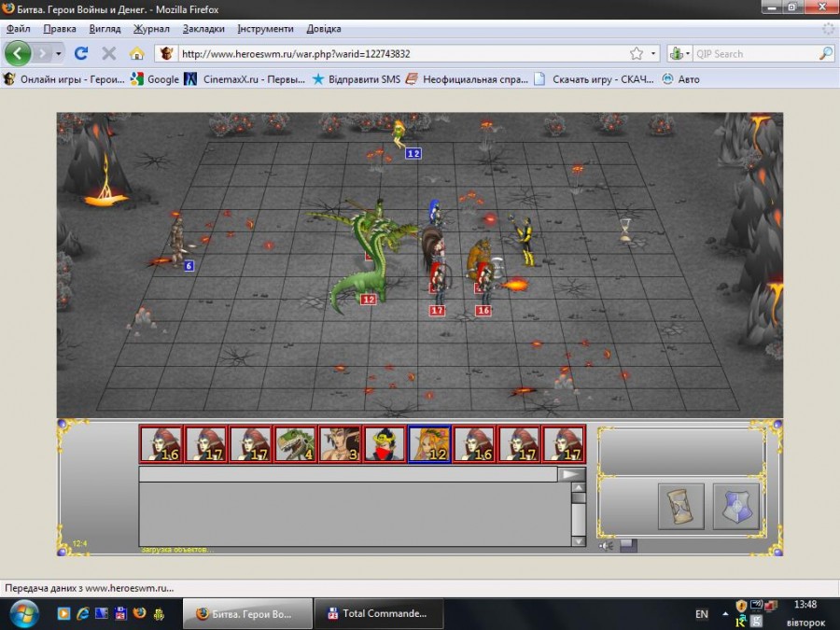This screenshot has height=630, width=840.
Task: Click the chat log scrollbar thumb
Action: [x=579, y=497]
